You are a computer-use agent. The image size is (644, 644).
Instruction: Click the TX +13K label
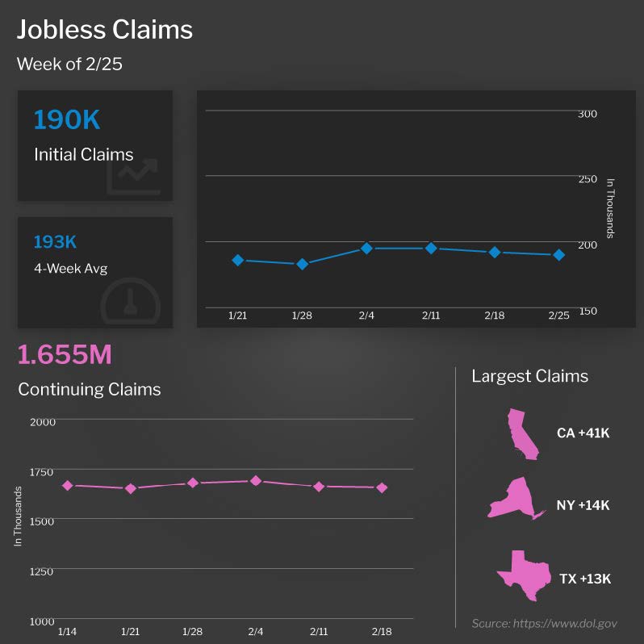[x=585, y=579]
